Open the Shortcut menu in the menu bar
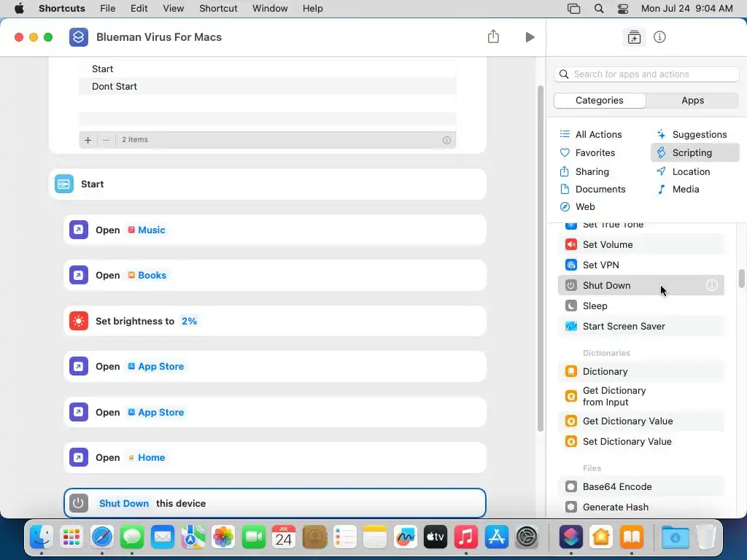The height and width of the screenshot is (560, 747). [218, 9]
